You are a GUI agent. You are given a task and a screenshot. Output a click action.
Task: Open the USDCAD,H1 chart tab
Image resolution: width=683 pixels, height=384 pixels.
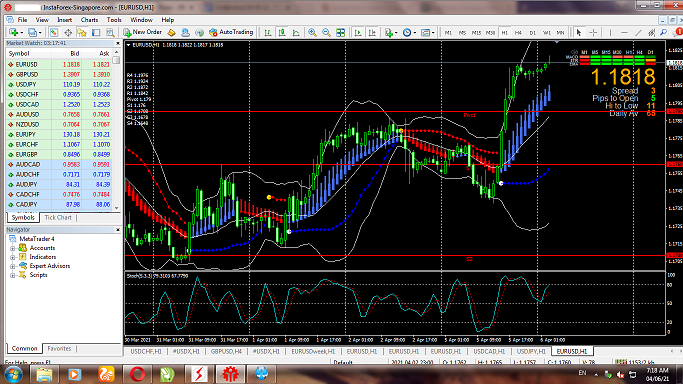tap(489, 351)
